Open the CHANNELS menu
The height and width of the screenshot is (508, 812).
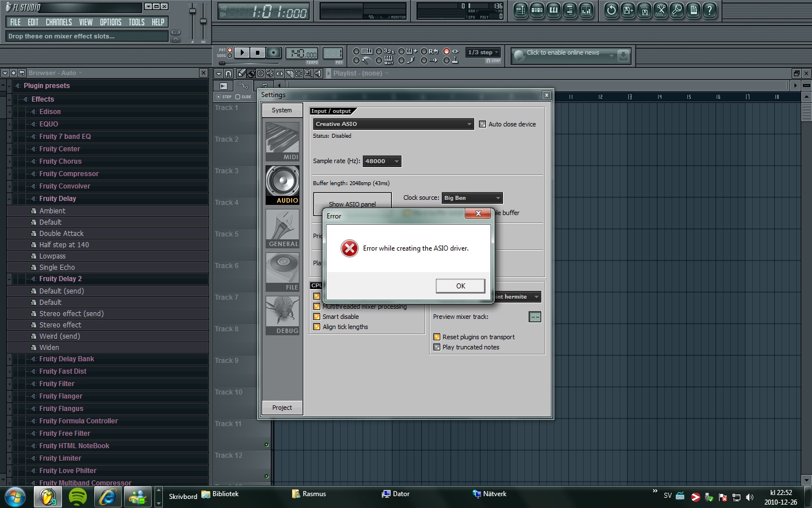59,22
